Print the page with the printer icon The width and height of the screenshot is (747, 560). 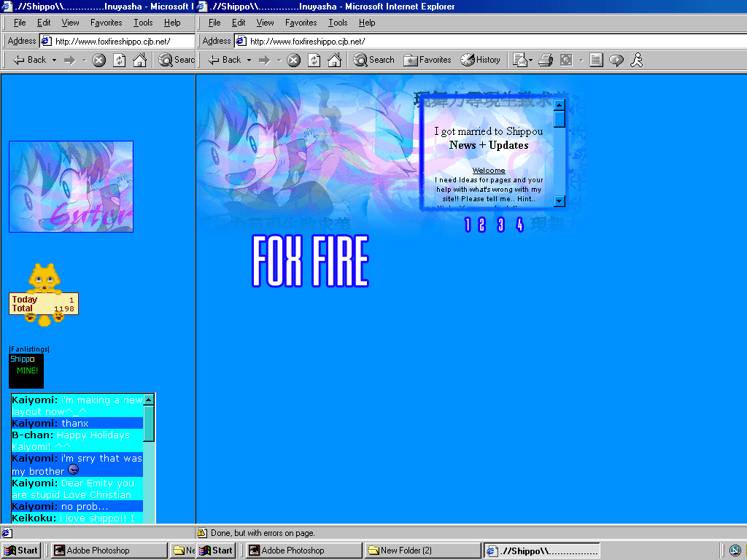(x=546, y=60)
